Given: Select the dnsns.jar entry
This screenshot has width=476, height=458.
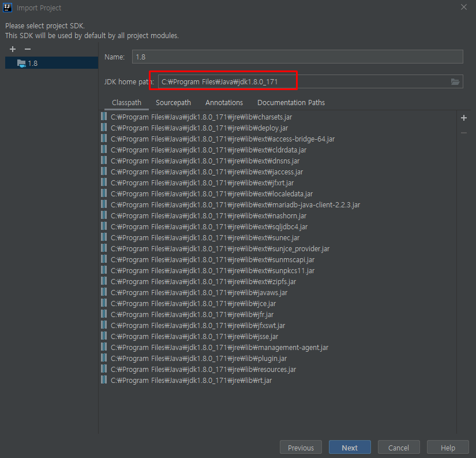Looking at the screenshot, I should 278,161.
